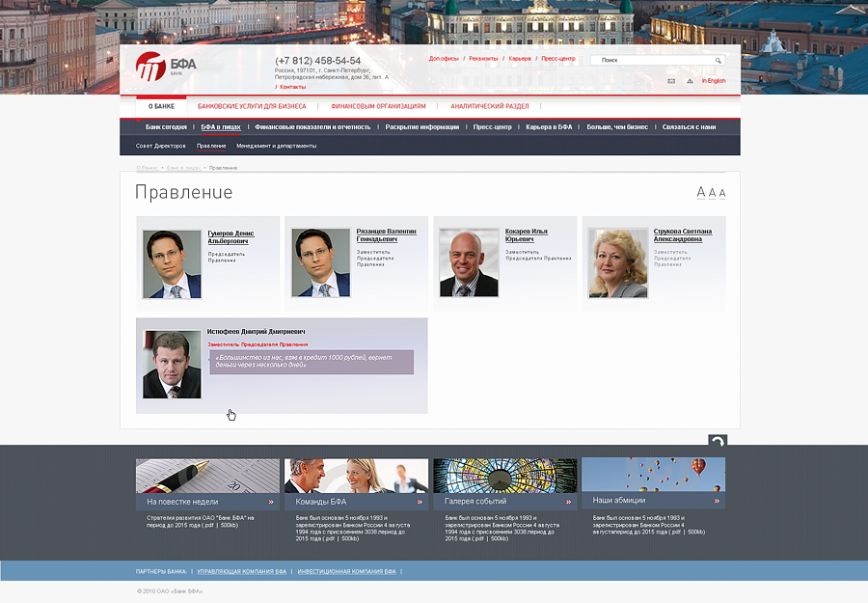868x603 pixels.
Task: Open БФА в лицах menu item
Action: (220, 127)
